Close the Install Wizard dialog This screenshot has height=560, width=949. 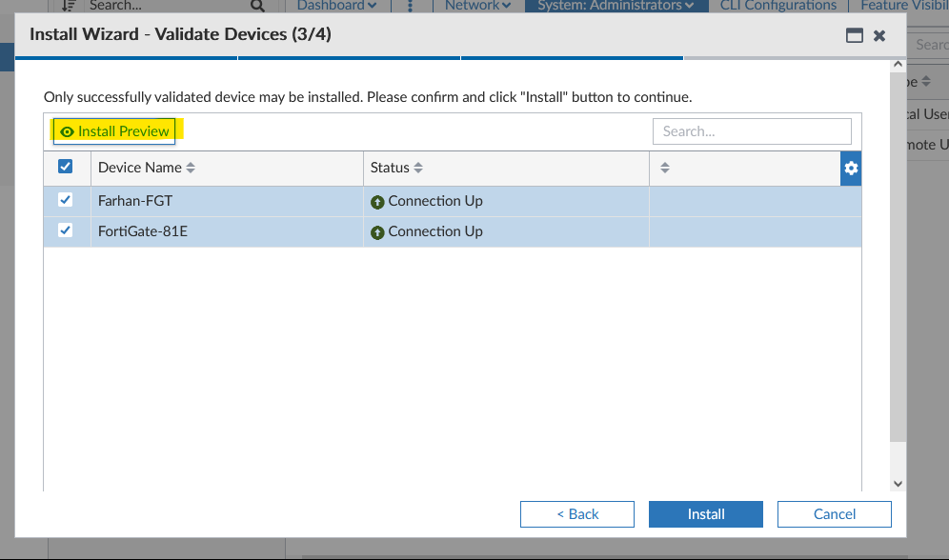coord(879,35)
